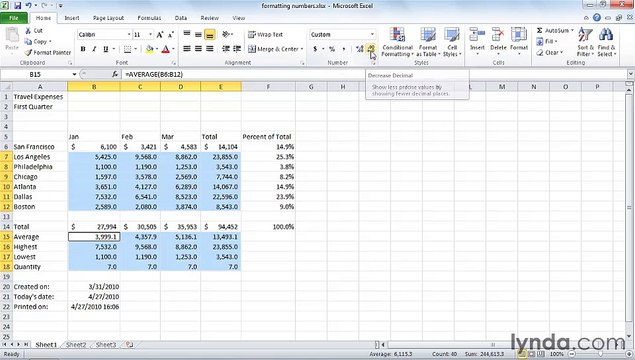This screenshot has height=360, width=635.
Task: Open Format as Table gallery
Action: tap(428, 42)
